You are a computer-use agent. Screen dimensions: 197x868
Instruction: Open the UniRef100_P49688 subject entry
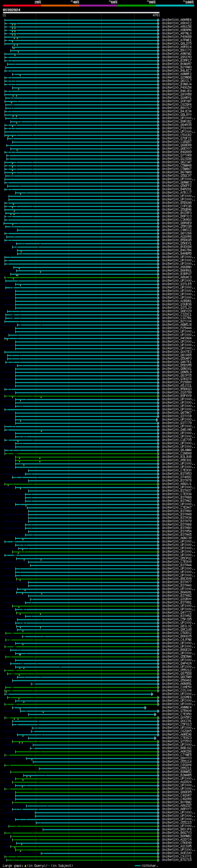(x=176, y=37)
